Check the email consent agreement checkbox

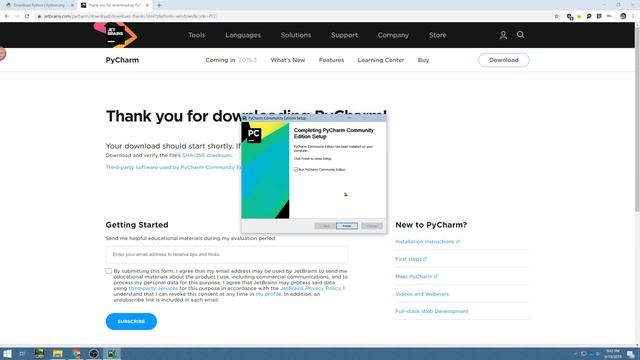[108, 271]
